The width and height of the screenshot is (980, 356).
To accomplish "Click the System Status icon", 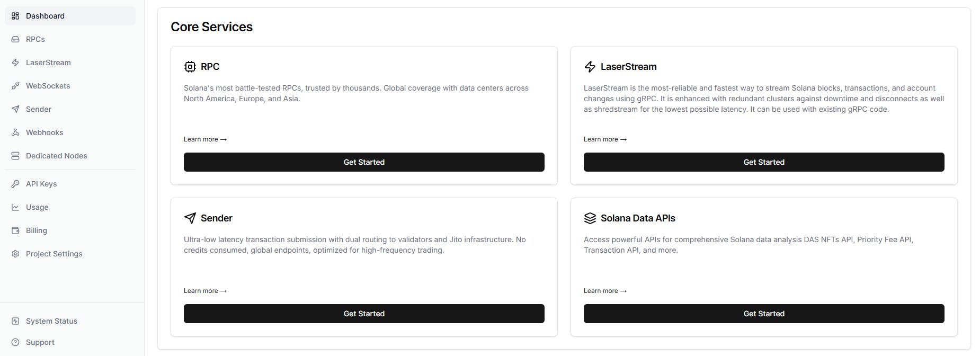I will (x=15, y=321).
